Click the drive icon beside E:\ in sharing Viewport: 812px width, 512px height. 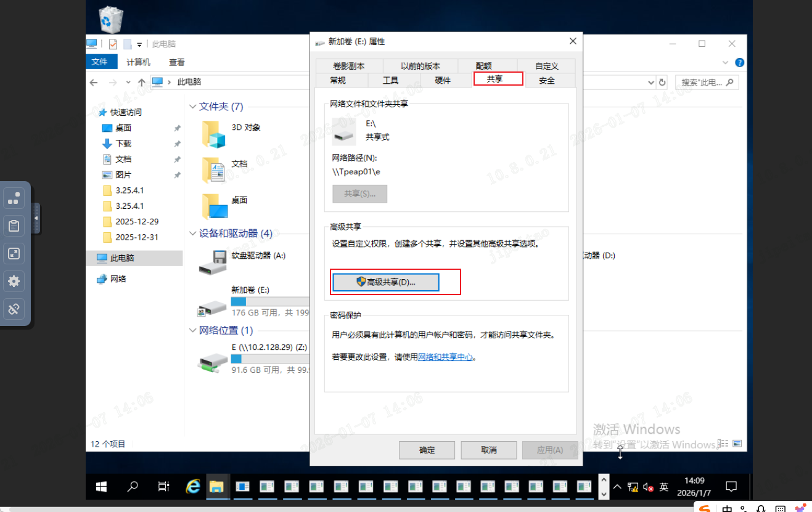(x=343, y=131)
